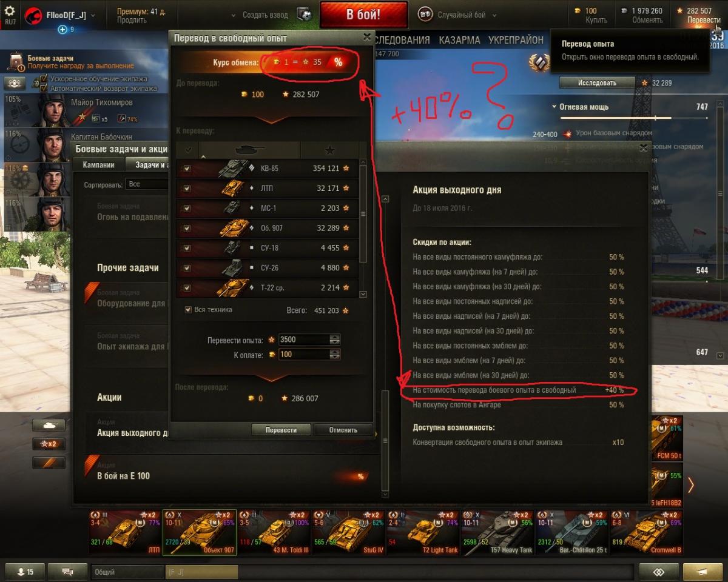
Task: Open the chat channels speech bubble icon
Action: [x=67, y=572]
